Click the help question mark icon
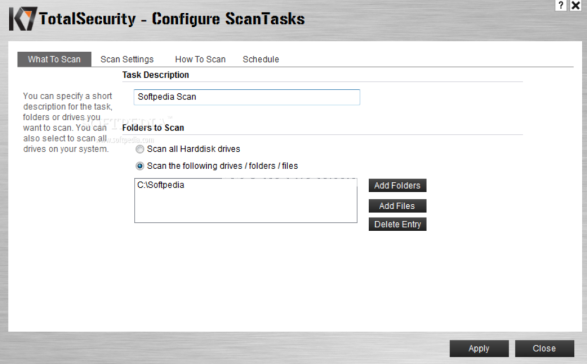 point(560,5)
